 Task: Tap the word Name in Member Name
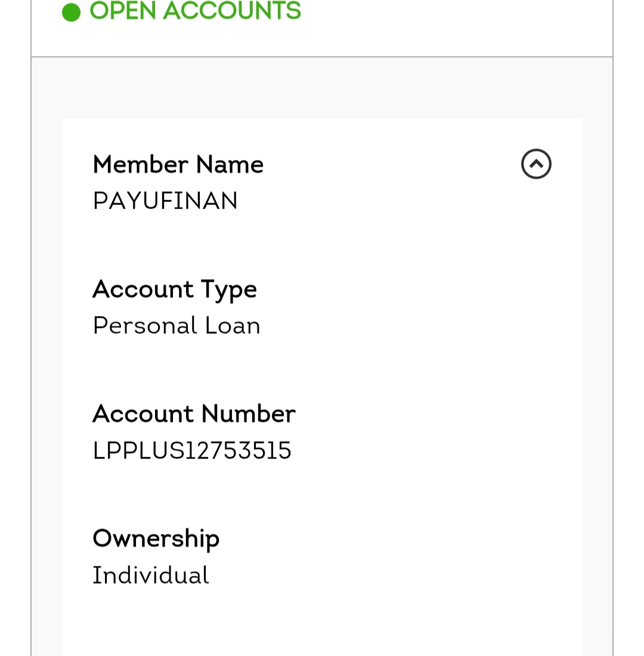click(x=230, y=165)
